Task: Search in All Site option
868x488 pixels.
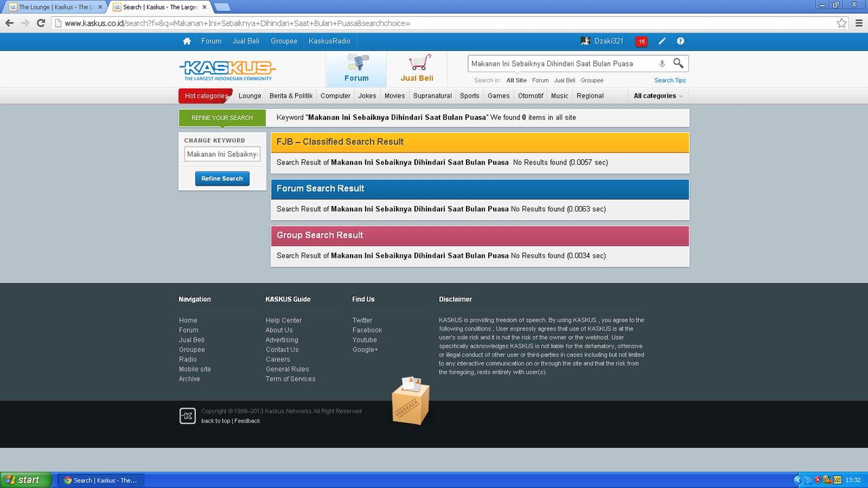Action: 517,80
